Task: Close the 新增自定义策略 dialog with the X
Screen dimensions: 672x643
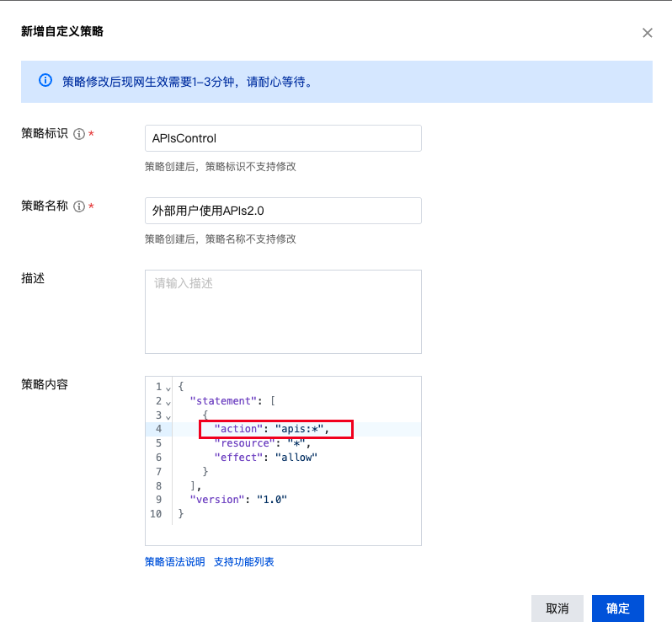Action: [x=647, y=33]
